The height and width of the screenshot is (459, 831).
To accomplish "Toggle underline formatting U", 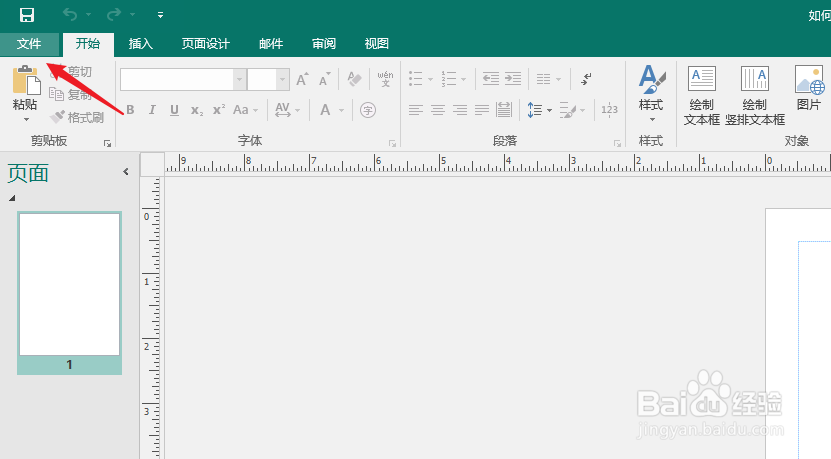I will (x=174, y=110).
